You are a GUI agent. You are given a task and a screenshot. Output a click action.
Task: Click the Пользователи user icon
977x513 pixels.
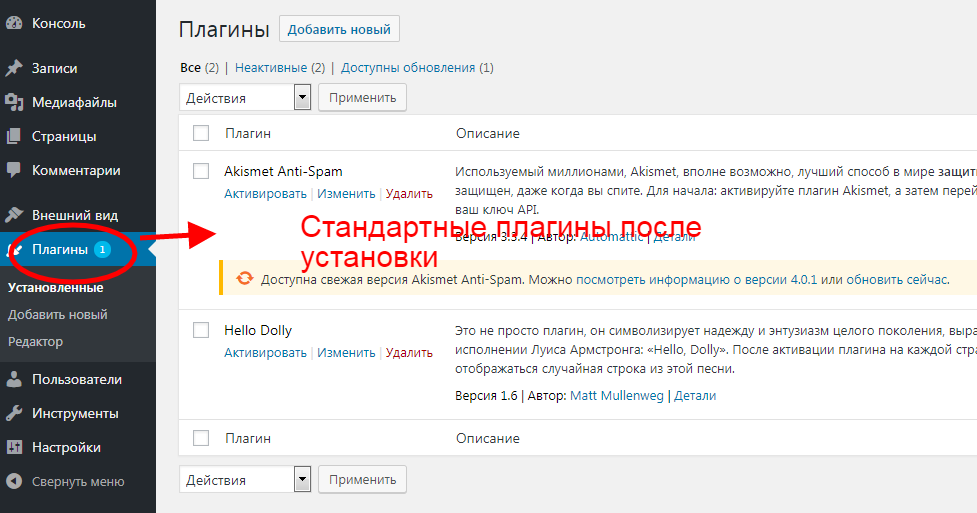[x=14, y=380]
